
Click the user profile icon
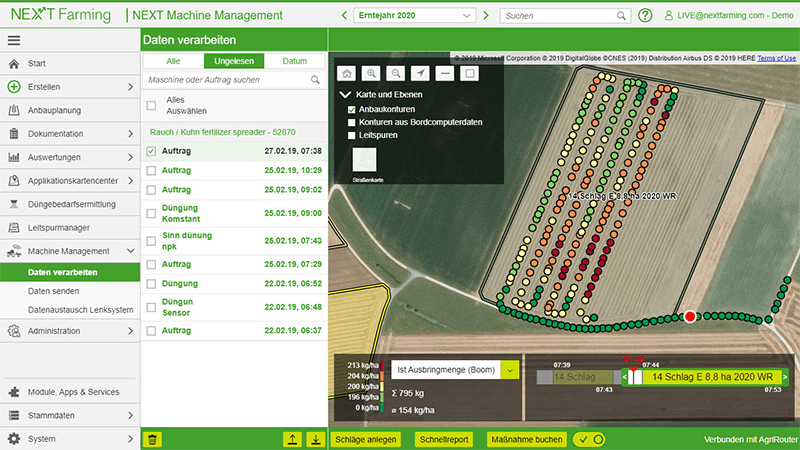click(x=668, y=16)
